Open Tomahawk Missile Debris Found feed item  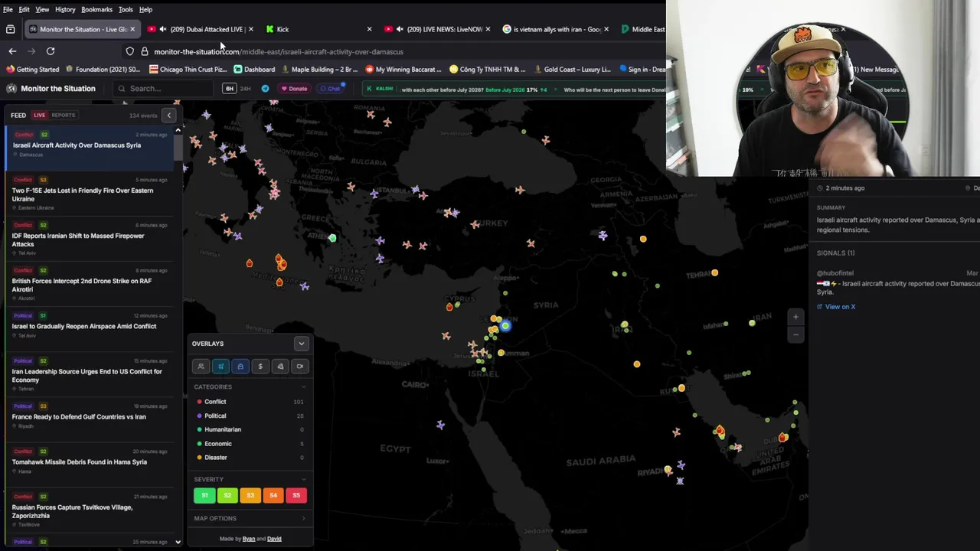pos(91,466)
